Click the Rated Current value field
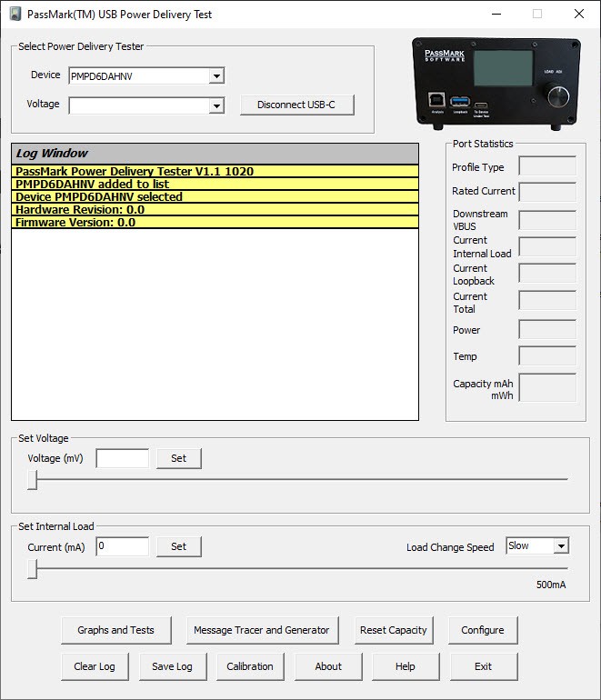601x700 pixels. click(547, 193)
